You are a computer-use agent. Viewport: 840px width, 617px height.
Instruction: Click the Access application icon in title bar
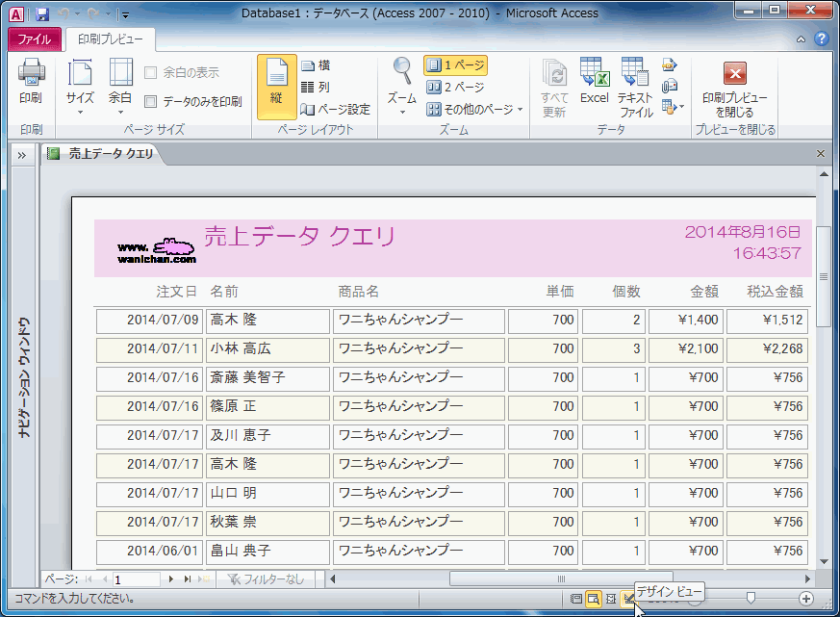coord(16,14)
